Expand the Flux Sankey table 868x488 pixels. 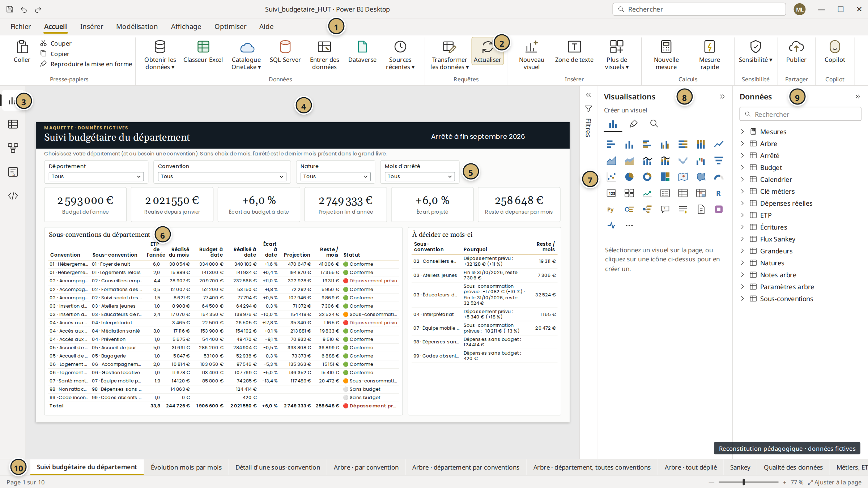pyautogui.click(x=743, y=239)
